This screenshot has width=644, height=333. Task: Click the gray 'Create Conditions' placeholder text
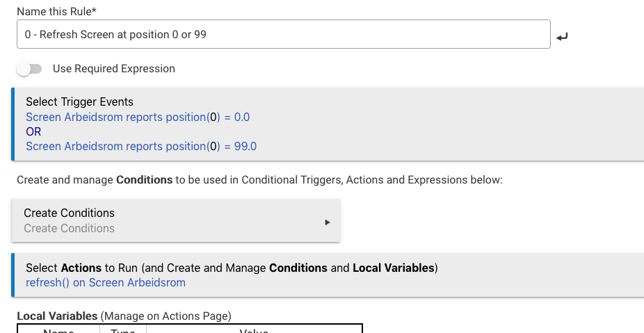coord(69,228)
